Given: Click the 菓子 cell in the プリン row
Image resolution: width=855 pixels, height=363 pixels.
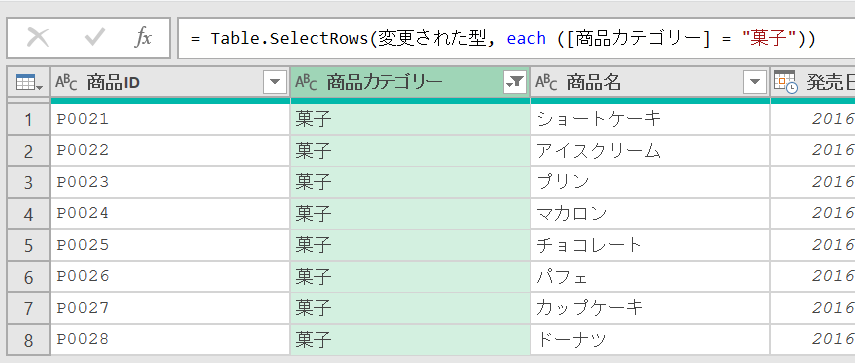Looking at the screenshot, I should [x=410, y=183].
